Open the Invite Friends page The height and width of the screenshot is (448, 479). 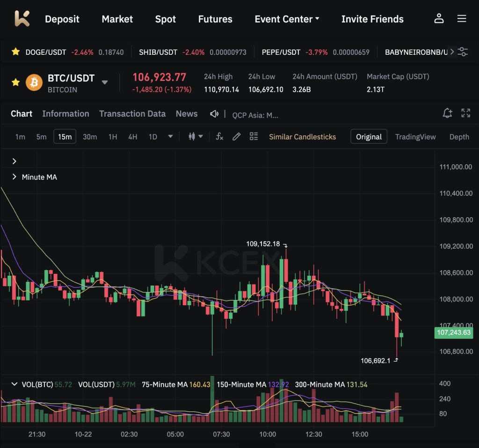pos(372,19)
